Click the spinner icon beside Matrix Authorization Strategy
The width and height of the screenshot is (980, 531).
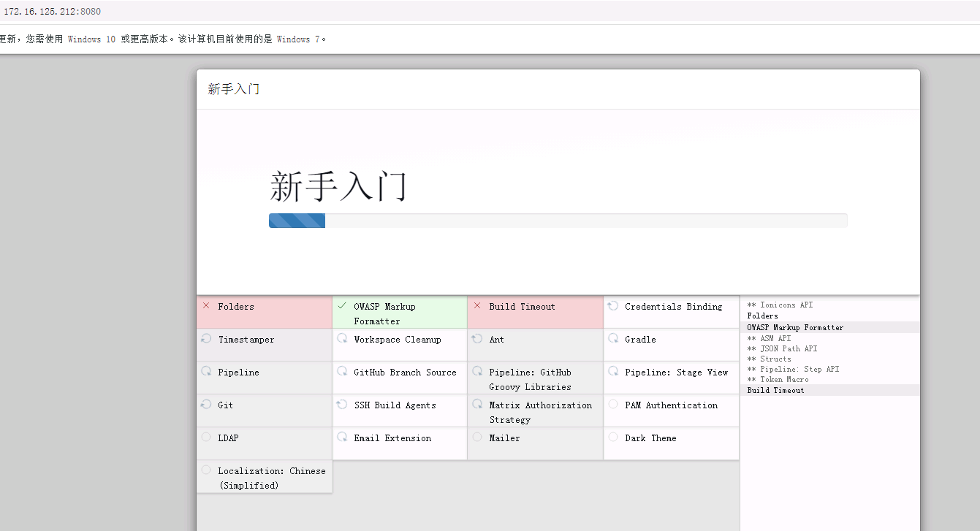click(x=477, y=405)
